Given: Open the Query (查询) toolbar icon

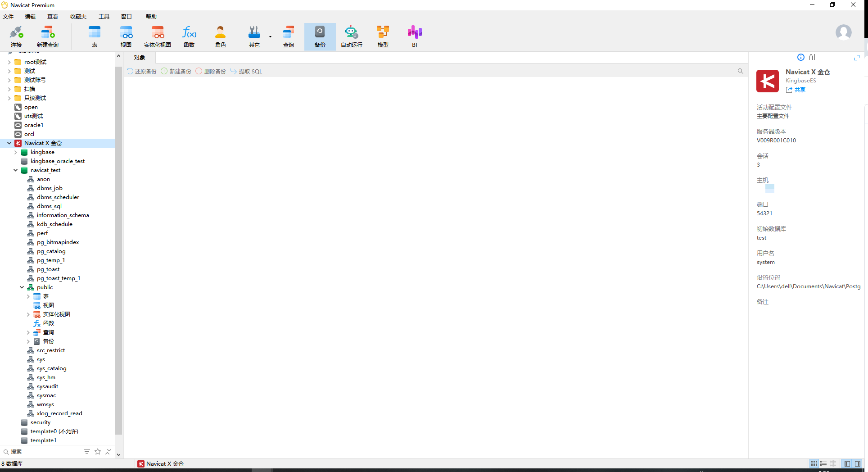Looking at the screenshot, I should pyautogui.click(x=289, y=36).
